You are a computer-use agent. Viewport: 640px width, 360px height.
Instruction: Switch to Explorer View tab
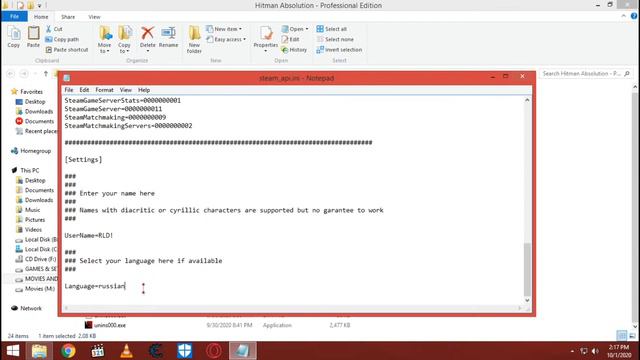(x=94, y=17)
